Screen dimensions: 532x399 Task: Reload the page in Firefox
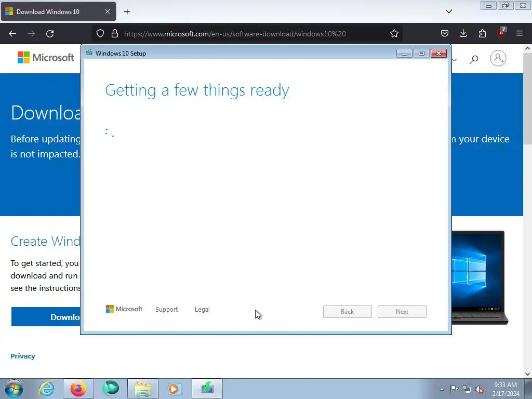pos(50,34)
